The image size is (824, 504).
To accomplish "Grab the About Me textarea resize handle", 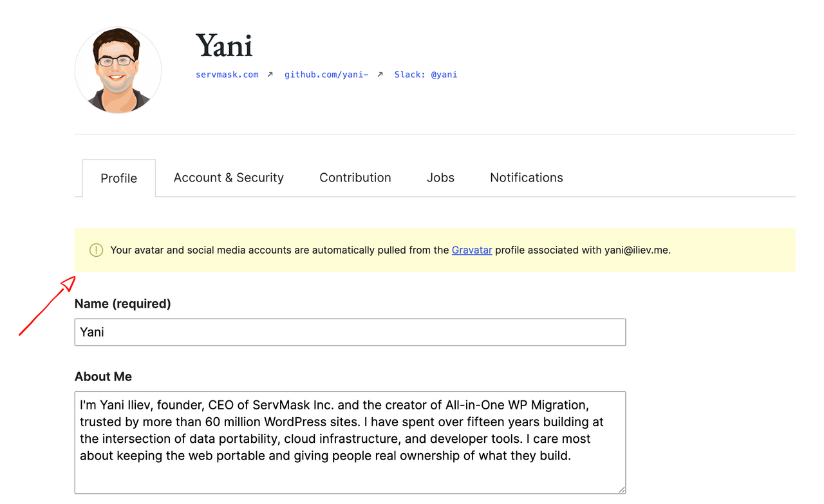I will pos(621,490).
